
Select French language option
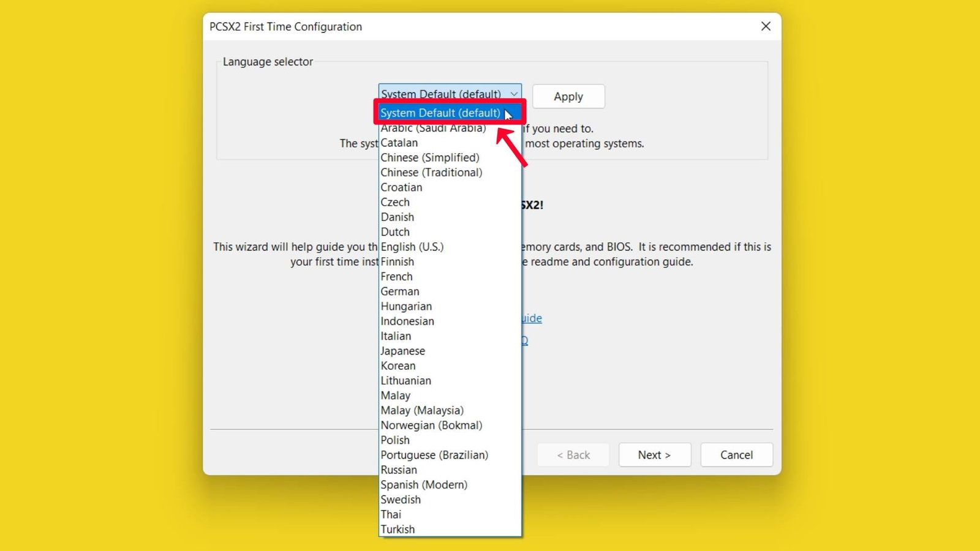coord(450,277)
